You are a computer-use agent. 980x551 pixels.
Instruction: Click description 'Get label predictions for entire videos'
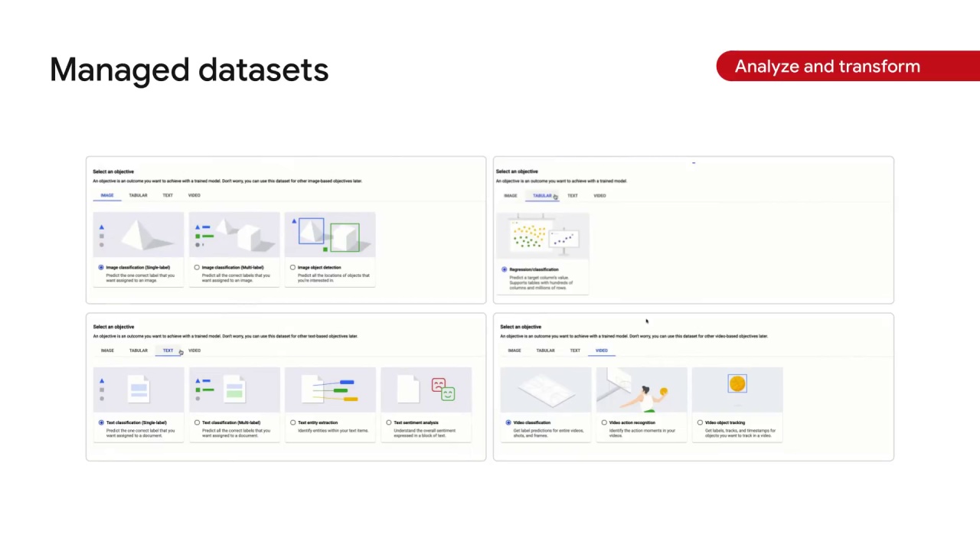pyautogui.click(x=548, y=432)
